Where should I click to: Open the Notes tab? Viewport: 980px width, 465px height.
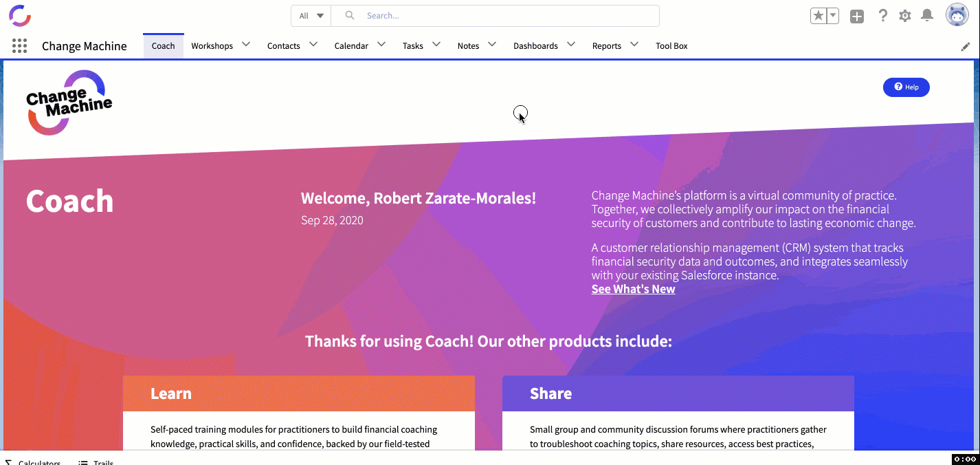click(x=469, y=46)
